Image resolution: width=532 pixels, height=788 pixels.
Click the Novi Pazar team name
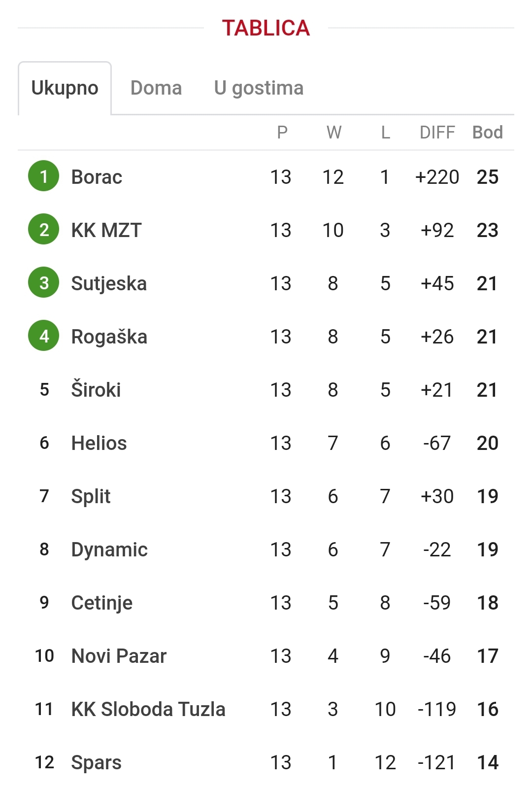[x=119, y=656]
